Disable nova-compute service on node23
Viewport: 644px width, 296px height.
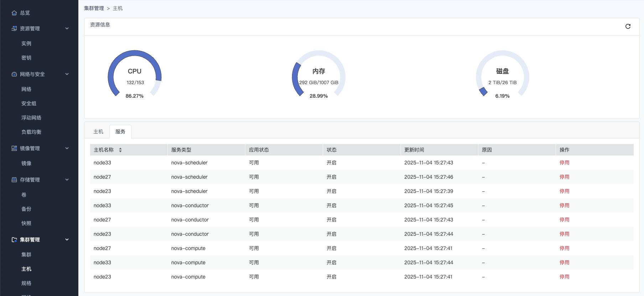(564, 277)
